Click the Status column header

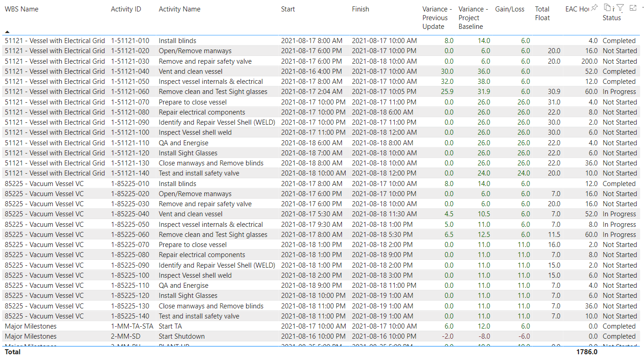(611, 18)
